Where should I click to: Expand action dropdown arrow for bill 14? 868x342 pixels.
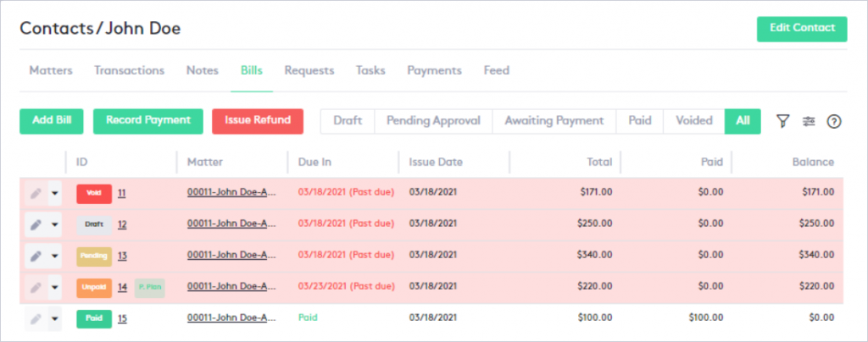(x=55, y=288)
